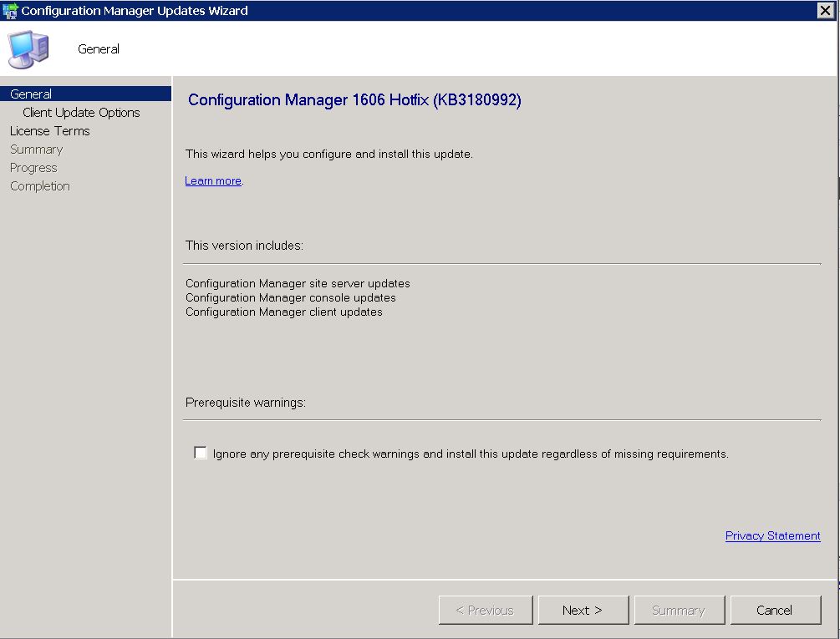Click 'This wizard helps you configure' text

[329, 155]
